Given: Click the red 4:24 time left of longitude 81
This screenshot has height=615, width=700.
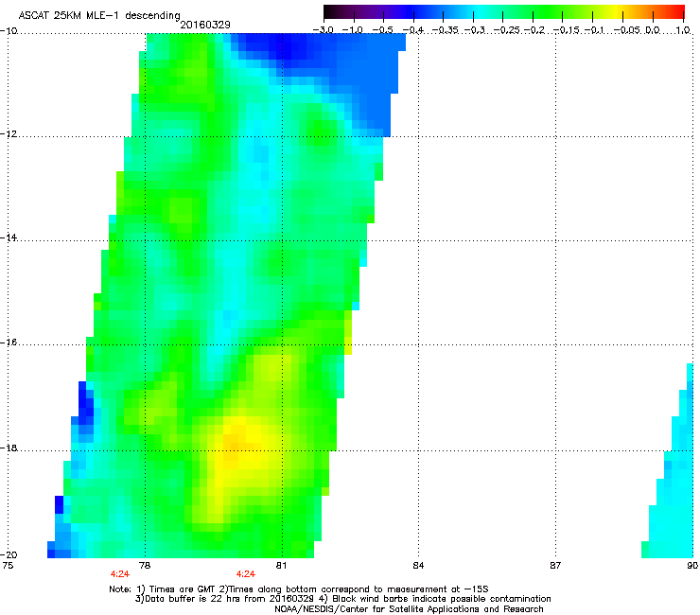Looking at the screenshot, I should 246,574.
